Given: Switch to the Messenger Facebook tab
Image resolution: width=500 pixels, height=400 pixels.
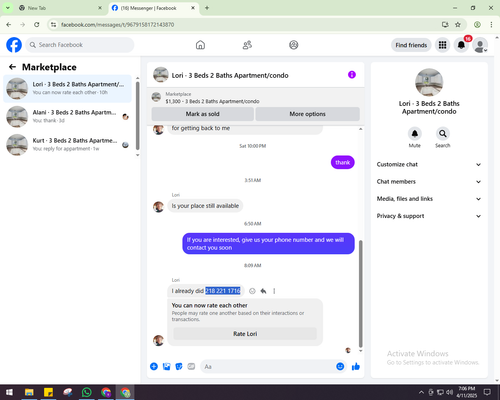Looking at the screenshot, I should coord(154,8).
